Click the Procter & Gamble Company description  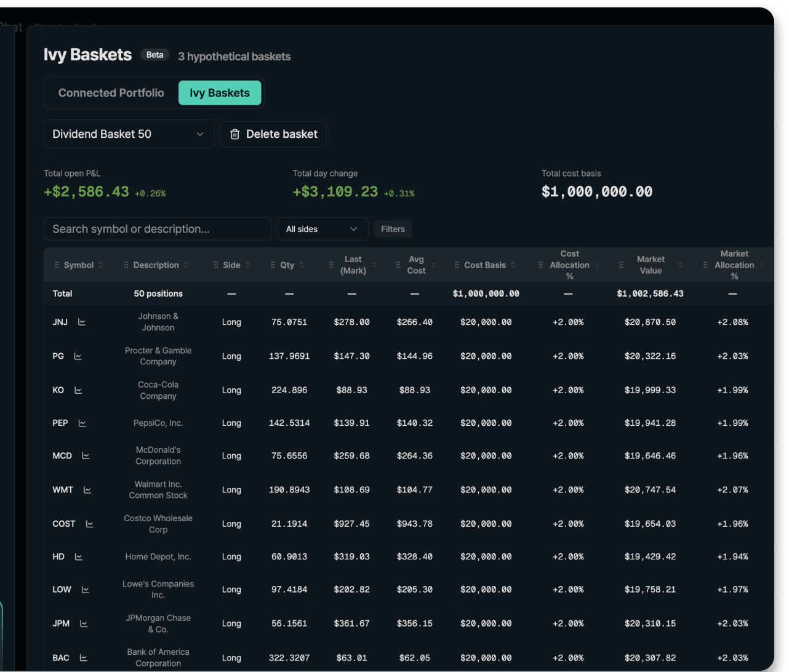click(x=158, y=356)
